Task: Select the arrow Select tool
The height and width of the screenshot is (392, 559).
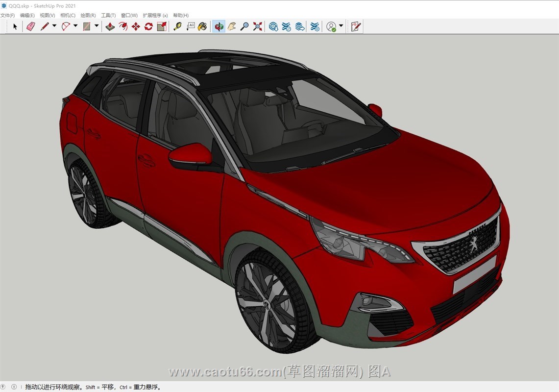Action: point(15,26)
